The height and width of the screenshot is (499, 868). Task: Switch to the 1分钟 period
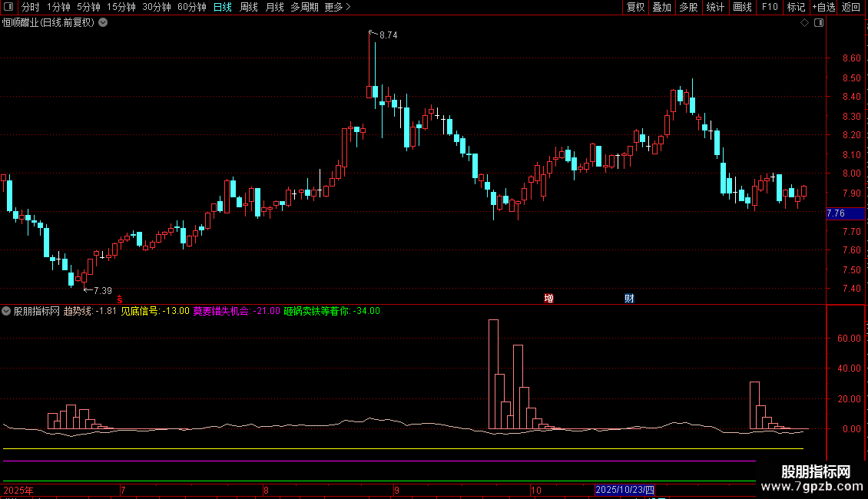click(x=58, y=7)
